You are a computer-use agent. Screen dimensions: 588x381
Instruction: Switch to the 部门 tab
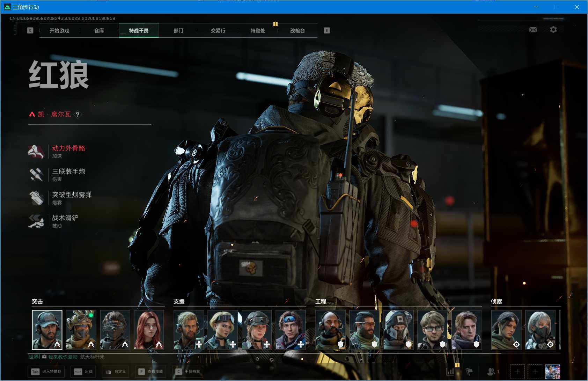coord(178,30)
